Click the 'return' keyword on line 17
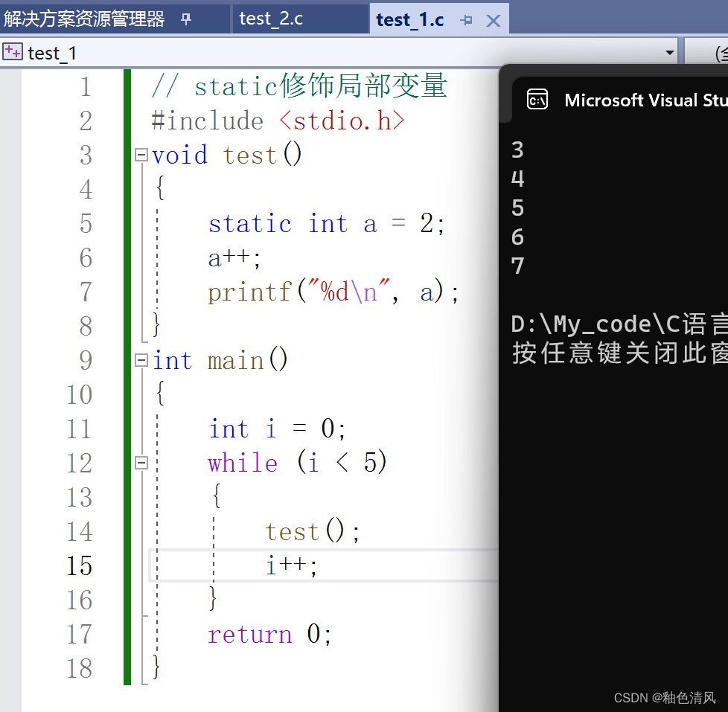The width and height of the screenshot is (728, 712). [x=250, y=635]
